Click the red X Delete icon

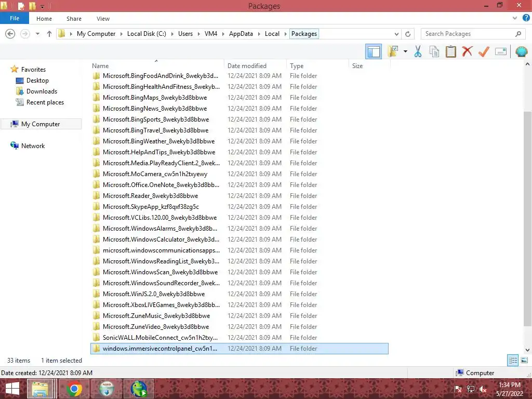pyautogui.click(x=467, y=51)
